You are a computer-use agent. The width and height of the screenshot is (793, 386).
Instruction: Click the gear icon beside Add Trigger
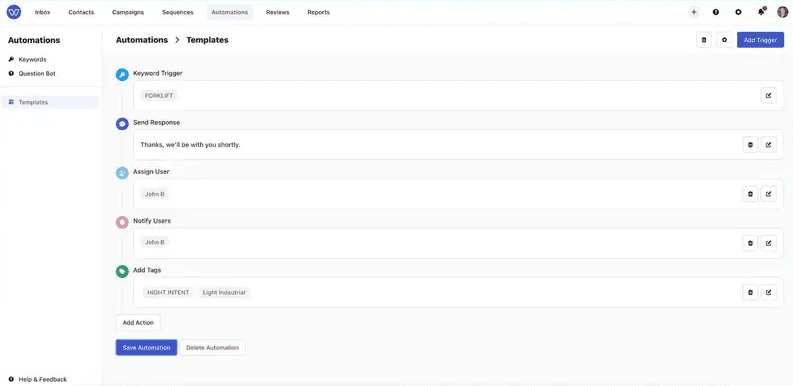tap(725, 40)
